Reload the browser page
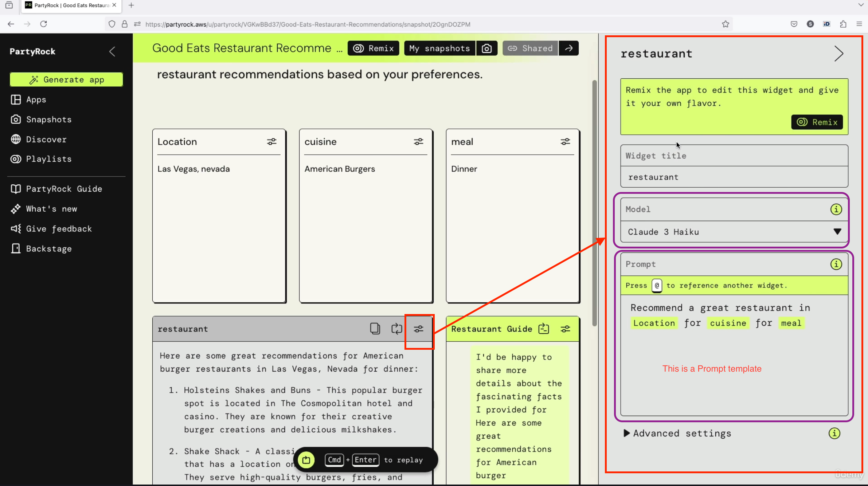Image resolution: width=868 pixels, height=486 pixels. click(x=43, y=24)
